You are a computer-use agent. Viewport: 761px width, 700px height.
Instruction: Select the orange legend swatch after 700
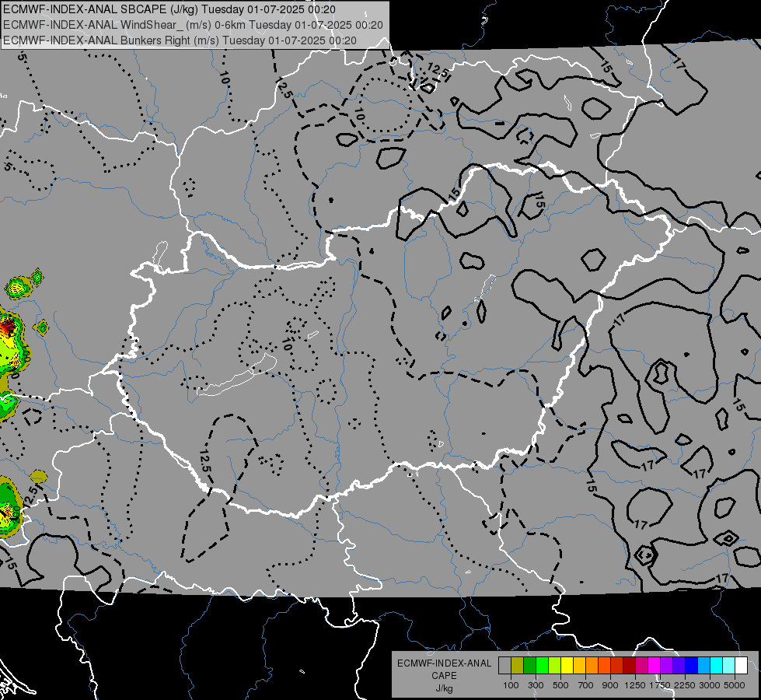coord(592,666)
